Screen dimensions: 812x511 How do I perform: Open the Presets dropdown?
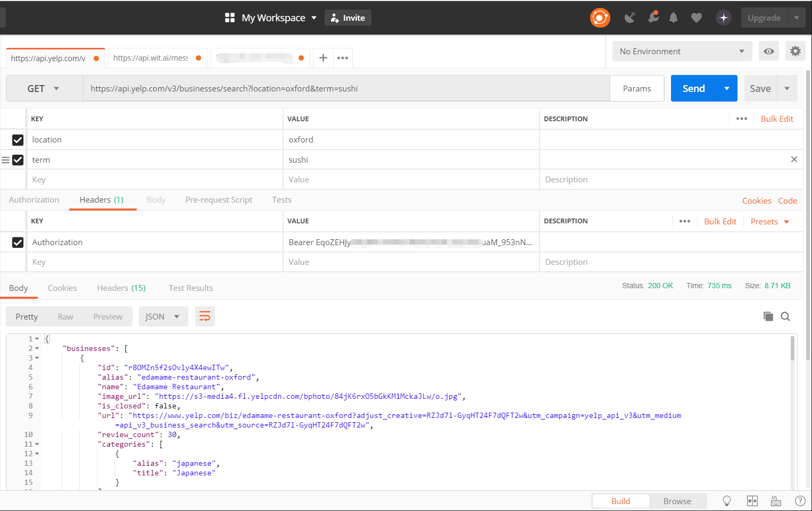[769, 221]
